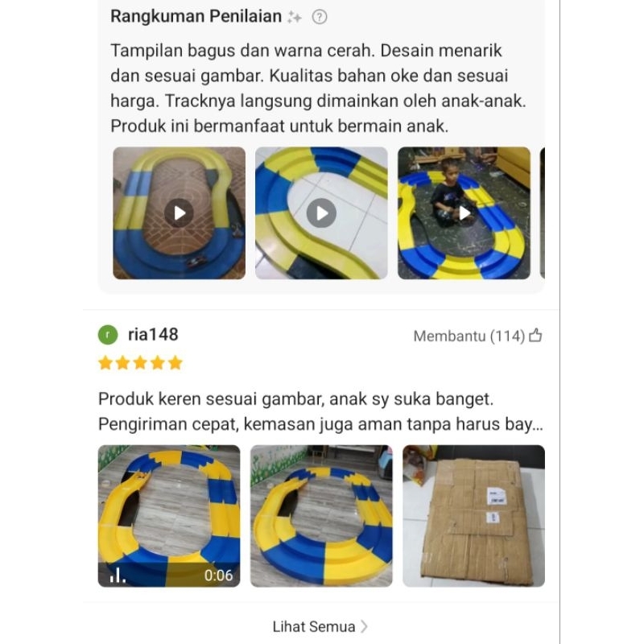The width and height of the screenshot is (644, 644).
Task: Click the Rangkuman Penilaian heading
Action: point(196,16)
